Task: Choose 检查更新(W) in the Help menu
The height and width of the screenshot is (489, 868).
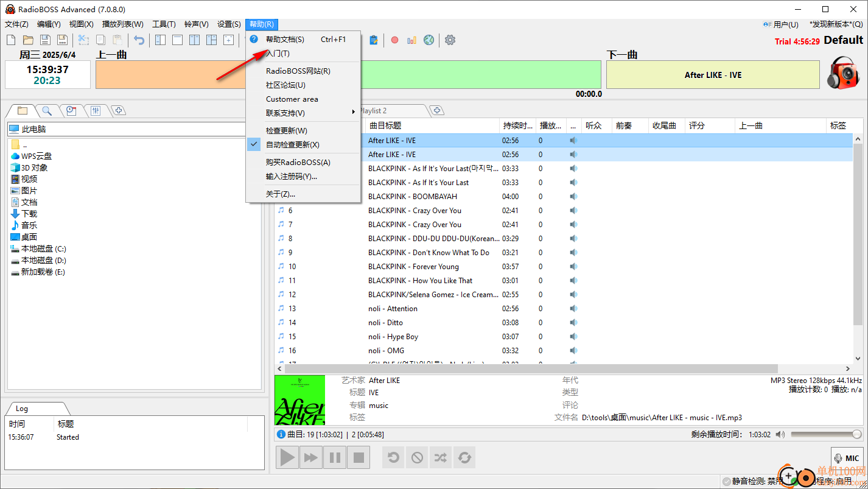Action: [x=303, y=131]
